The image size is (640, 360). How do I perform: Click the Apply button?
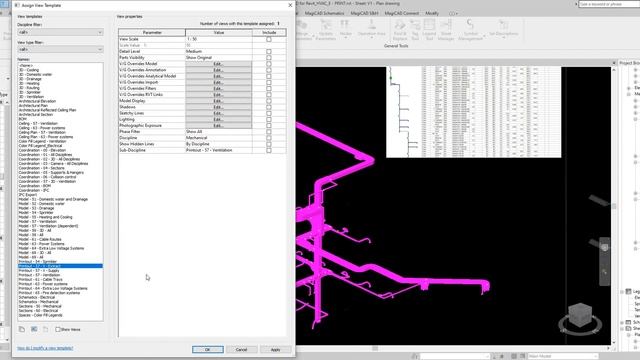point(276,349)
